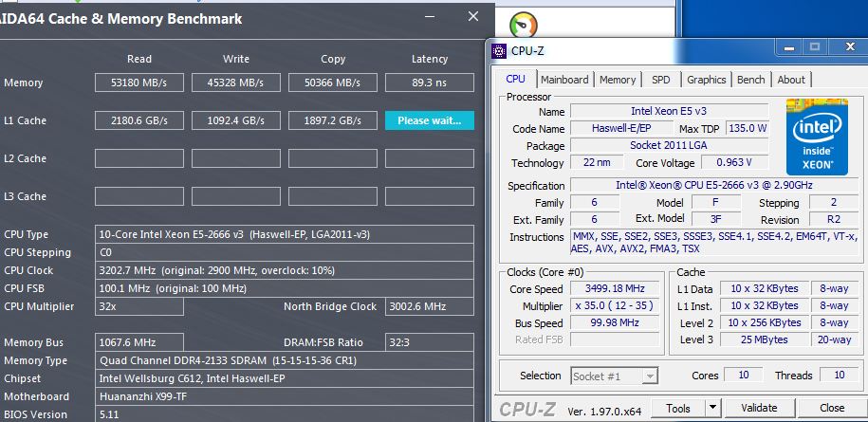The width and height of the screenshot is (868, 422).
Task: Click Memory Latency value 89.3 ns
Action: pyautogui.click(x=430, y=83)
